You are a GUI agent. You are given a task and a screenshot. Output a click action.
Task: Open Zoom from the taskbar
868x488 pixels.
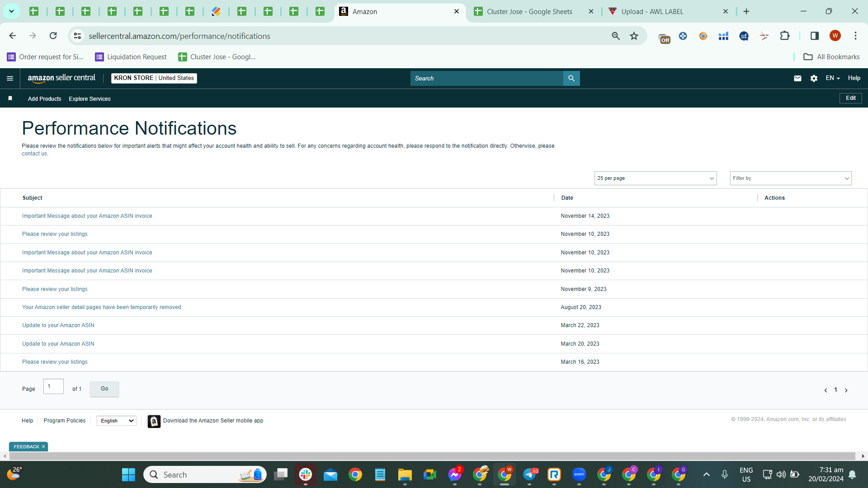pyautogui.click(x=579, y=474)
